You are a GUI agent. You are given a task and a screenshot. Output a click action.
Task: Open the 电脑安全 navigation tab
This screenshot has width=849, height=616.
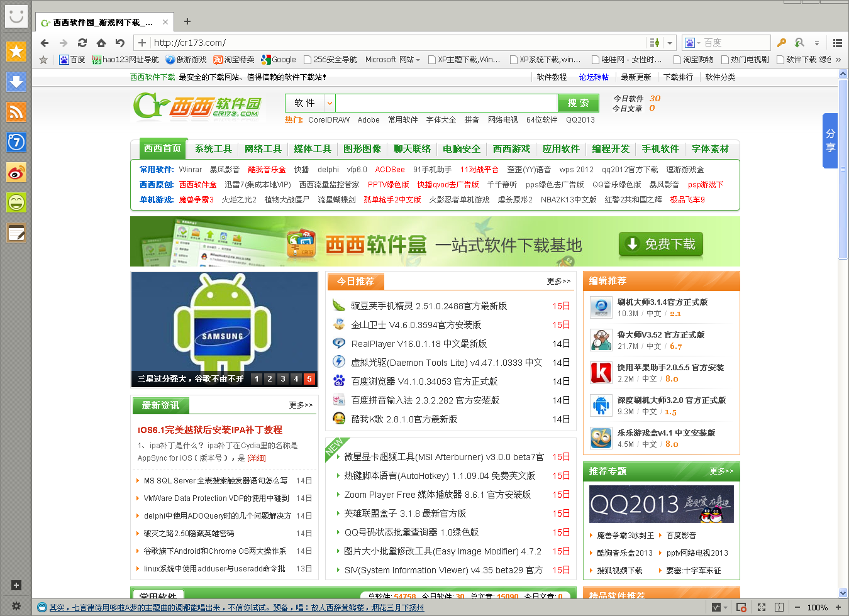(462, 149)
